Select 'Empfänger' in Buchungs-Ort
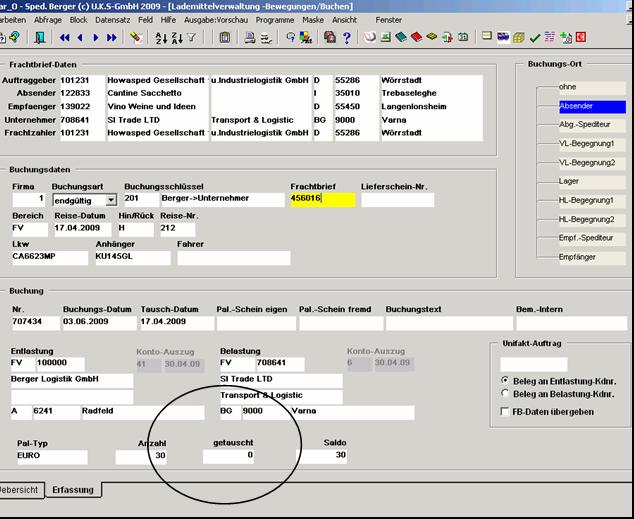Image resolution: width=634 pixels, height=519 pixels. click(592, 257)
